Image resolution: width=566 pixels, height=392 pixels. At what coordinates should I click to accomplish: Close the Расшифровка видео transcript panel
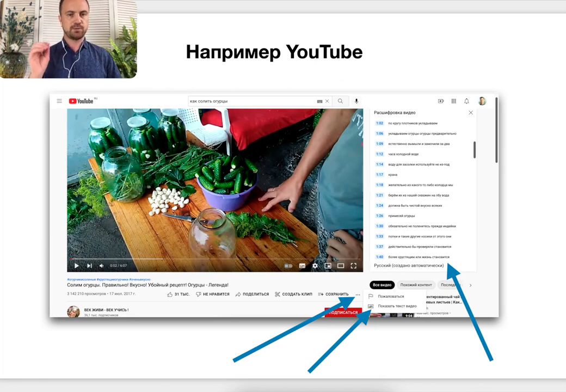click(471, 113)
